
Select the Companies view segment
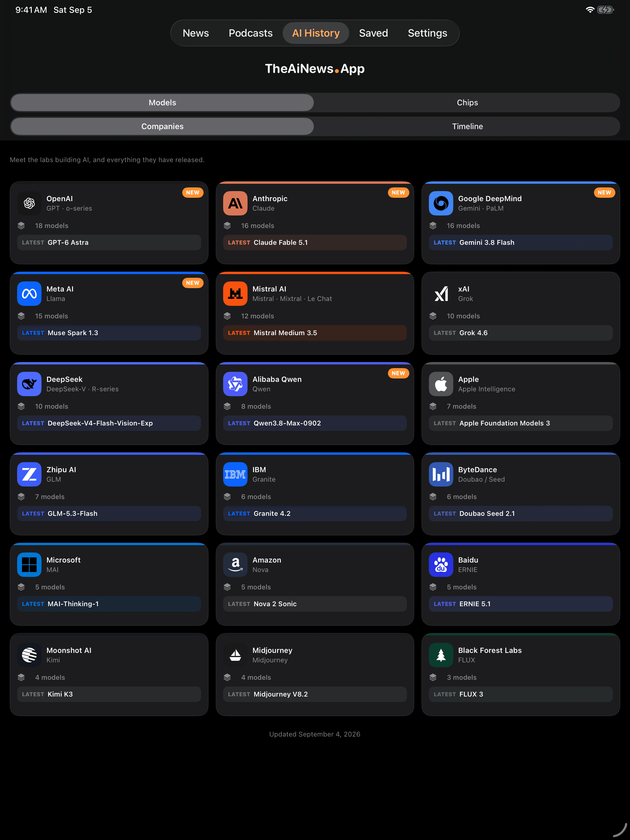[162, 126]
